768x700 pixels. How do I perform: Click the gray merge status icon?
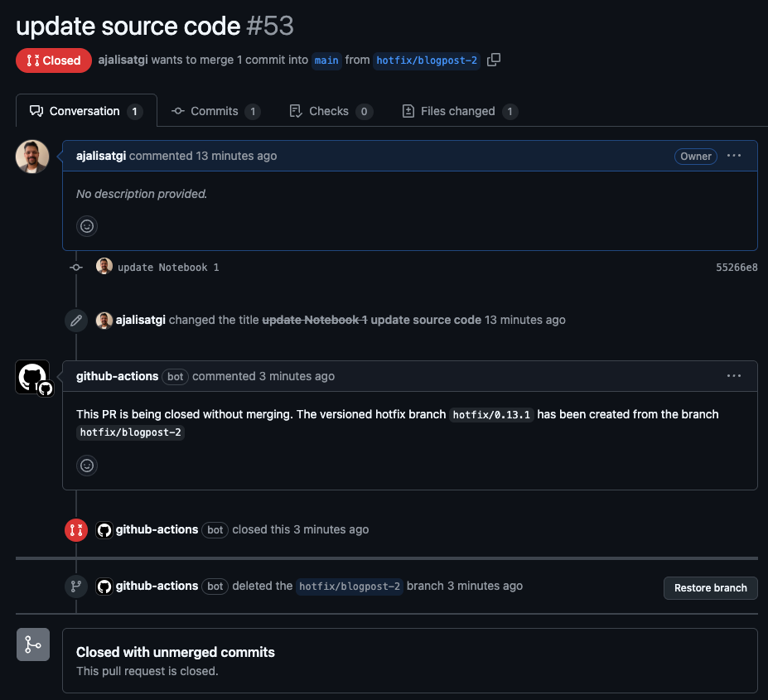pyautogui.click(x=33, y=644)
